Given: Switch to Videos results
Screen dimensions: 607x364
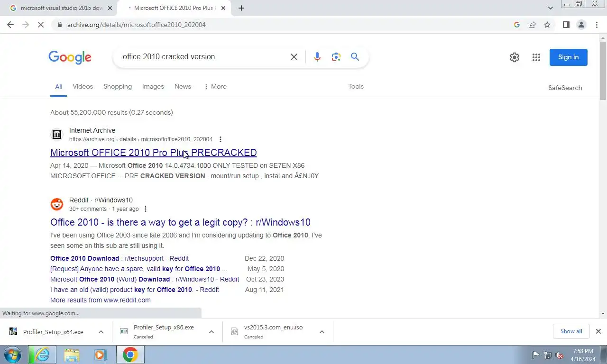Looking at the screenshot, I should (83, 86).
